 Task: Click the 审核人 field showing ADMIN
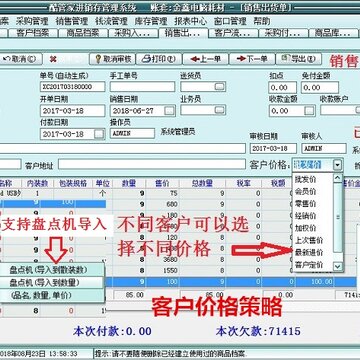click(324, 148)
